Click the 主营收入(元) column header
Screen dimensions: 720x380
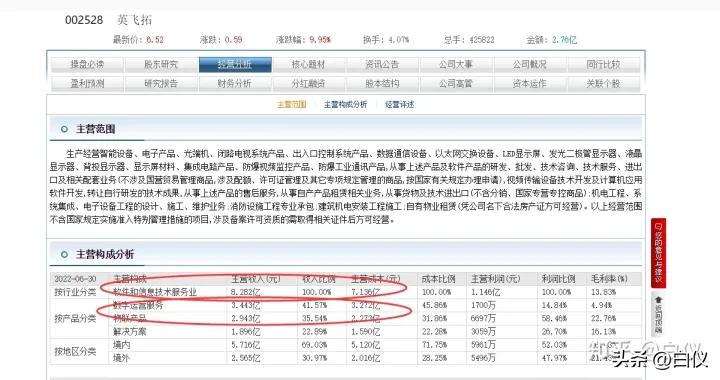[x=255, y=279]
